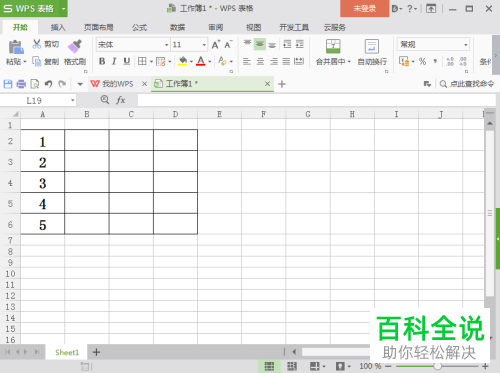This screenshot has width=500, height=373.
Task: Decrease font size with the A- icon
Action: (x=228, y=44)
